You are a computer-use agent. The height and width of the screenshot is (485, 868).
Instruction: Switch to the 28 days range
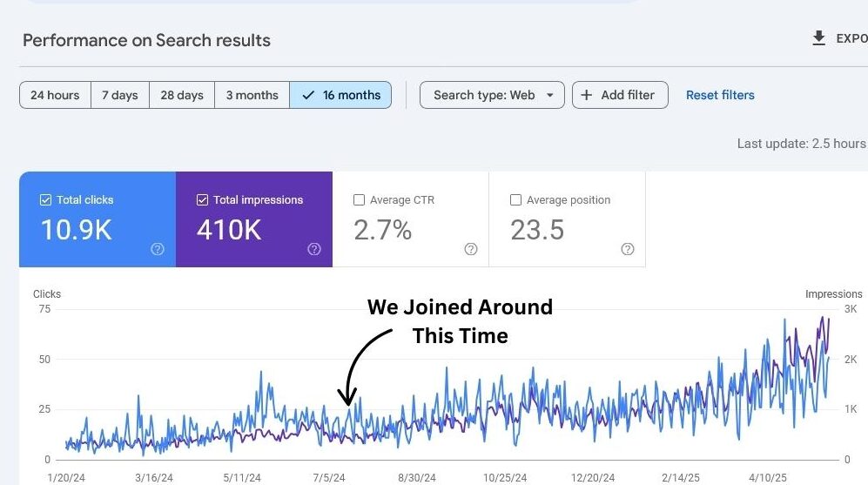[182, 95]
